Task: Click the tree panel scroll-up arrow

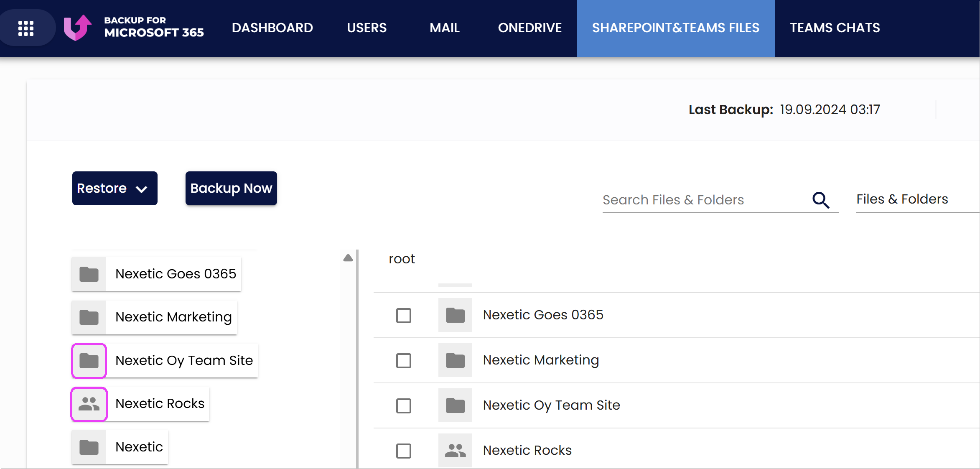Action: 348,258
